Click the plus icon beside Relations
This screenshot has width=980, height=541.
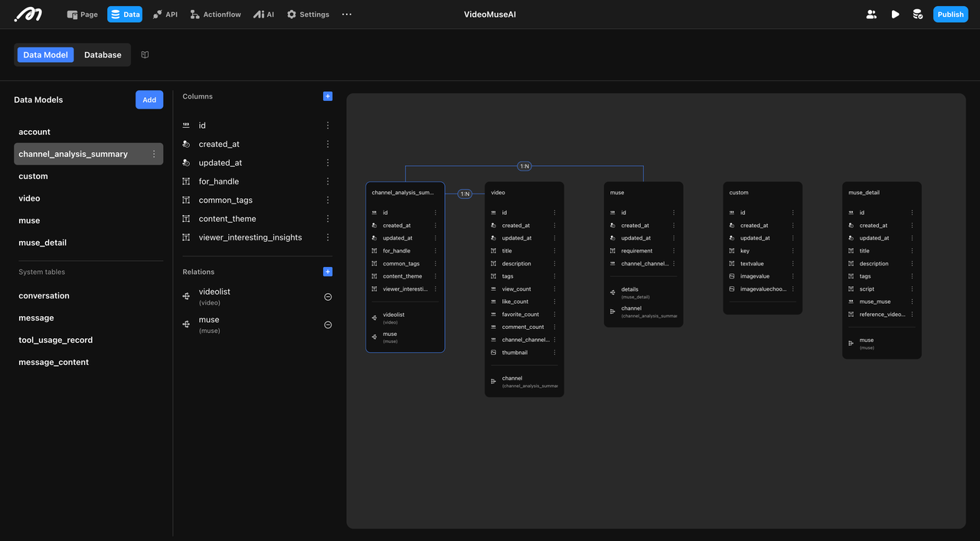328,272
